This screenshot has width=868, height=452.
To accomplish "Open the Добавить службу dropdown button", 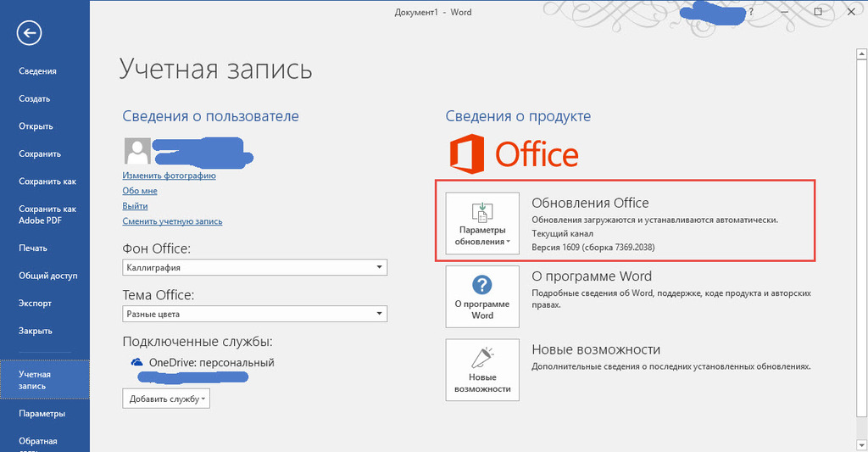I will (x=166, y=399).
